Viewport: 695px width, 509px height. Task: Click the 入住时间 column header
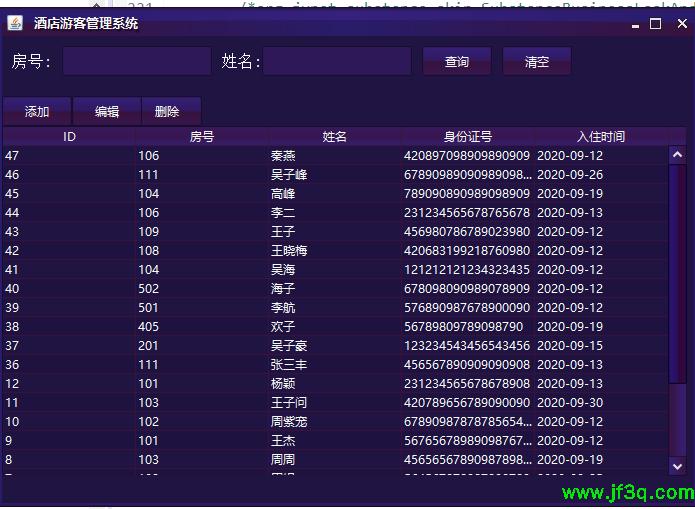pos(601,137)
